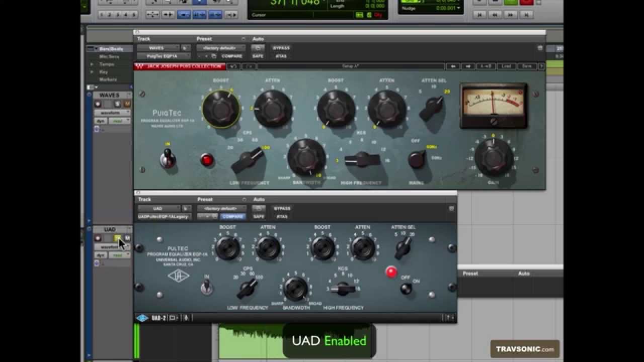The height and width of the screenshot is (362, 644).
Task: Click insert position b in PuigTec header
Action: (185, 48)
